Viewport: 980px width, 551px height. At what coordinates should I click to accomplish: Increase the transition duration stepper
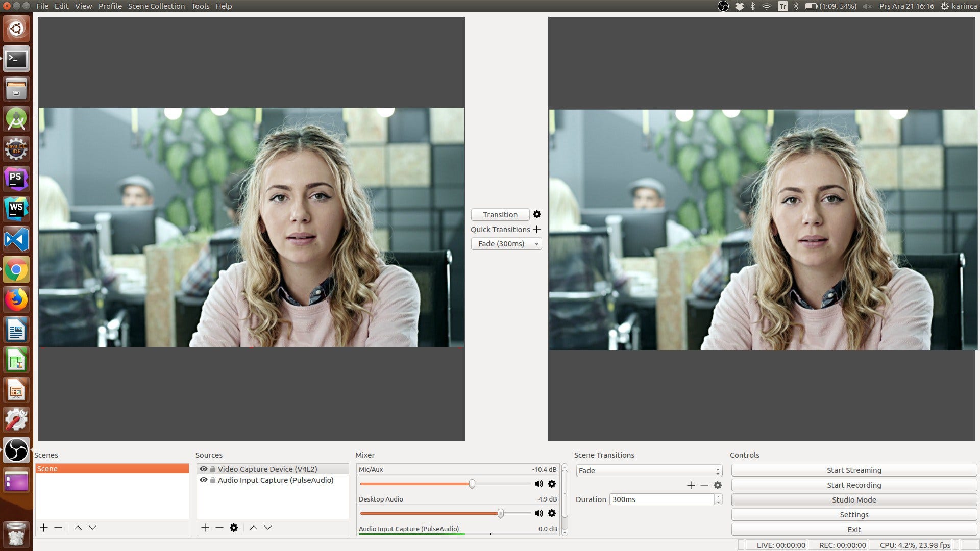point(718,496)
